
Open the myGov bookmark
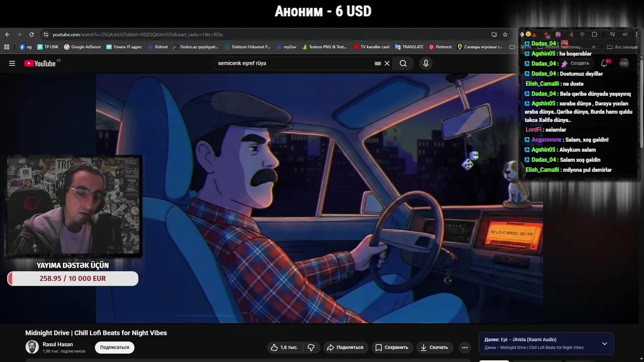tap(286, 47)
